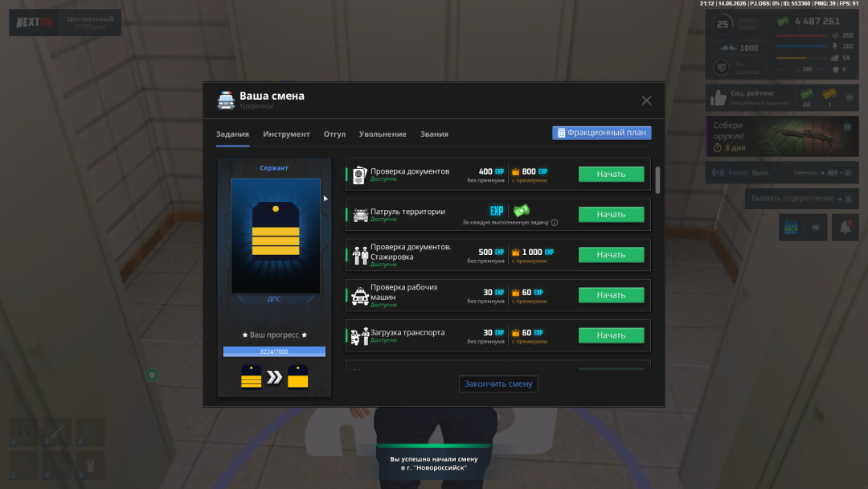Click the patrol car icon of Патруль территории

360,215
